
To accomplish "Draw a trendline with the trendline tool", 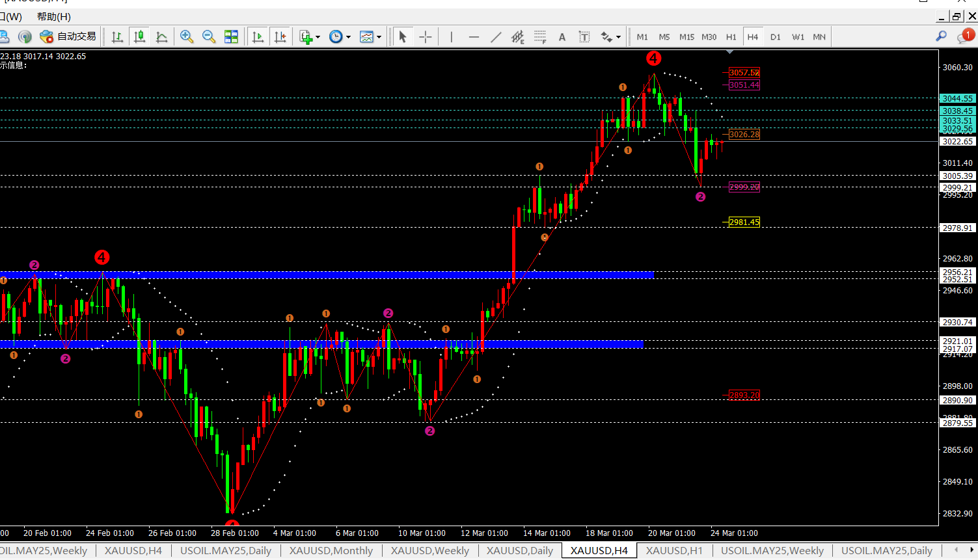I will click(x=496, y=37).
